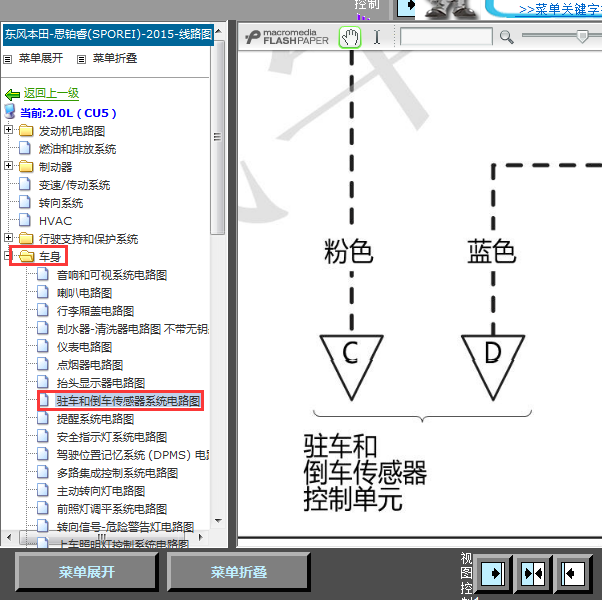Click the tree panel scroll up arrow
602x601 pixels.
pos(218,31)
